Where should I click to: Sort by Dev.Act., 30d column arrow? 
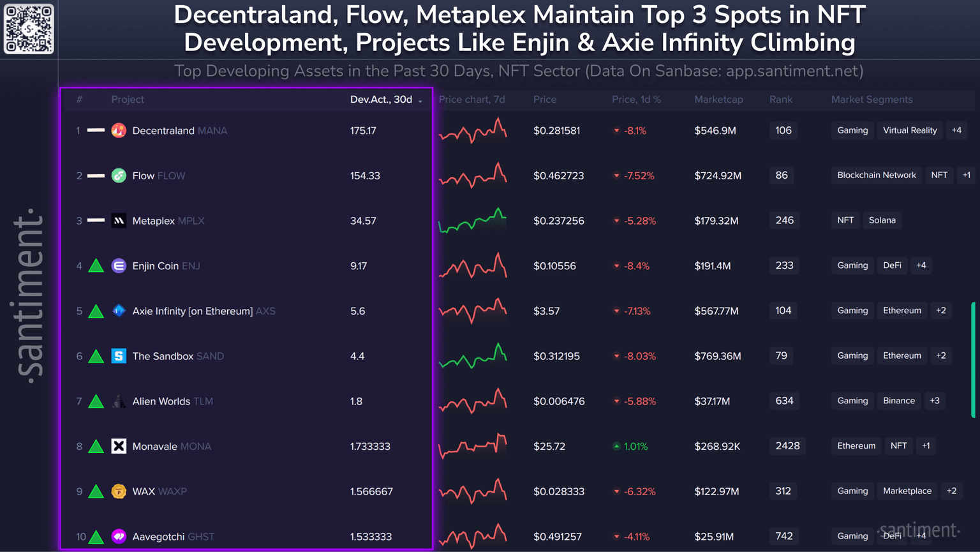point(420,101)
